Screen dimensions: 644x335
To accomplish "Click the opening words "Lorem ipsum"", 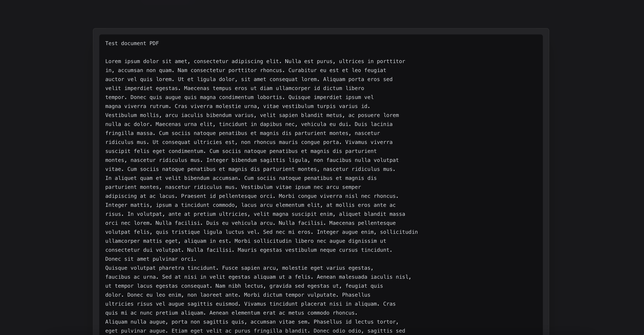I will click(x=123, y=61).
